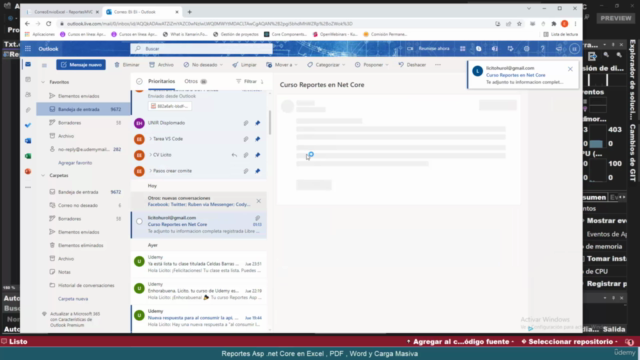Switch to the CorreoEnvioExcel Chrome tab

(62, 12)
